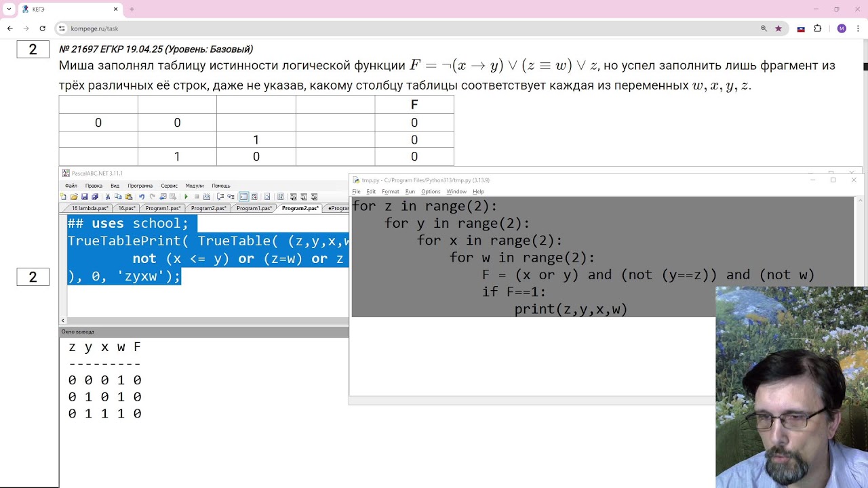
Task: Open Вид menu in PascalABC
Action: coord(115,186)
